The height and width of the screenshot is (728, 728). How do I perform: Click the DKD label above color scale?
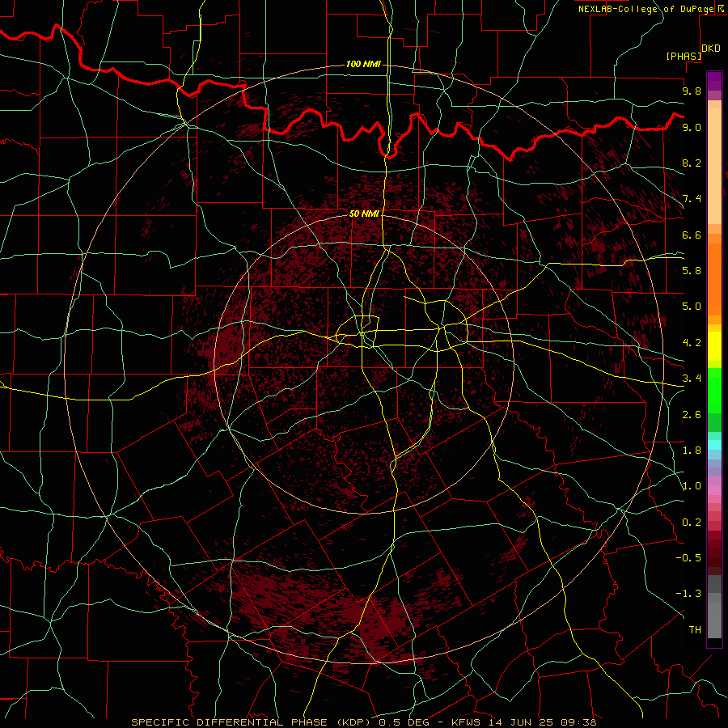(x=711, y=49)
